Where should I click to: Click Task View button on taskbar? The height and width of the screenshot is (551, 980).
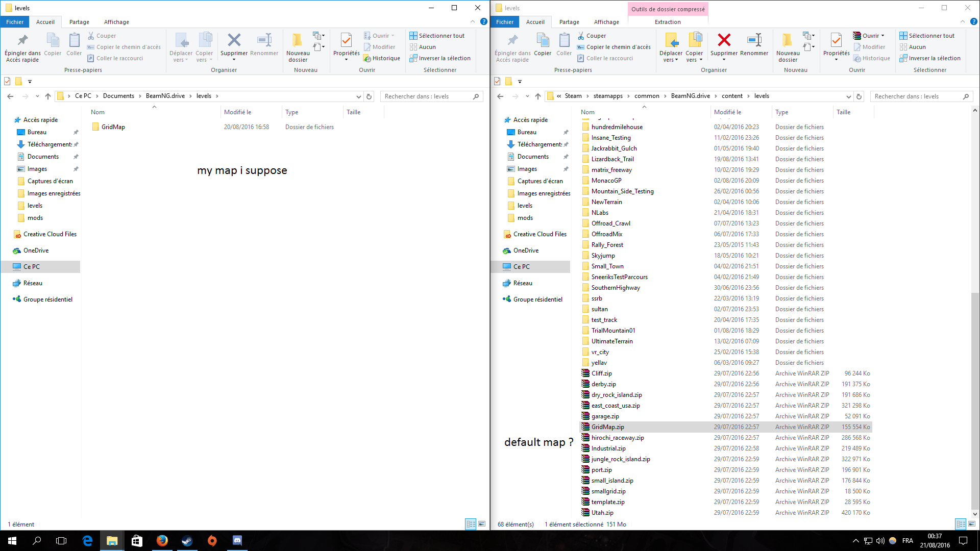point(61,541)
